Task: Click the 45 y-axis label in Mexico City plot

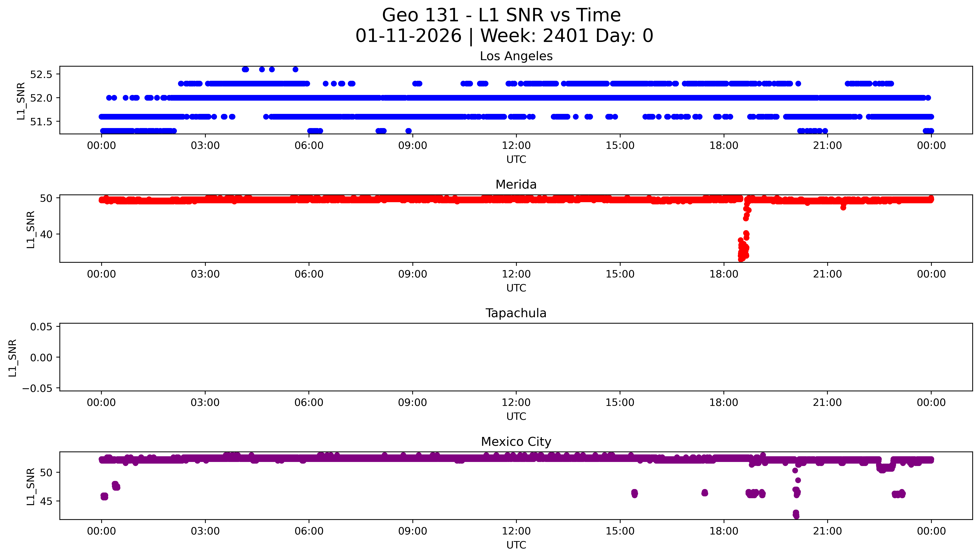Action: tap(46, 501)
